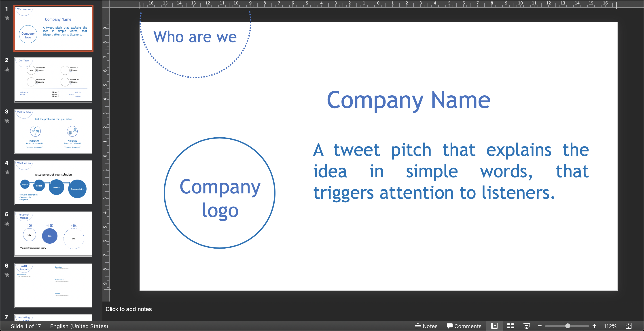Click the animation star icon beside slide 5
The width and height of the screenshot is (644, 331).
pyautogui.click(x=7, y=224)
